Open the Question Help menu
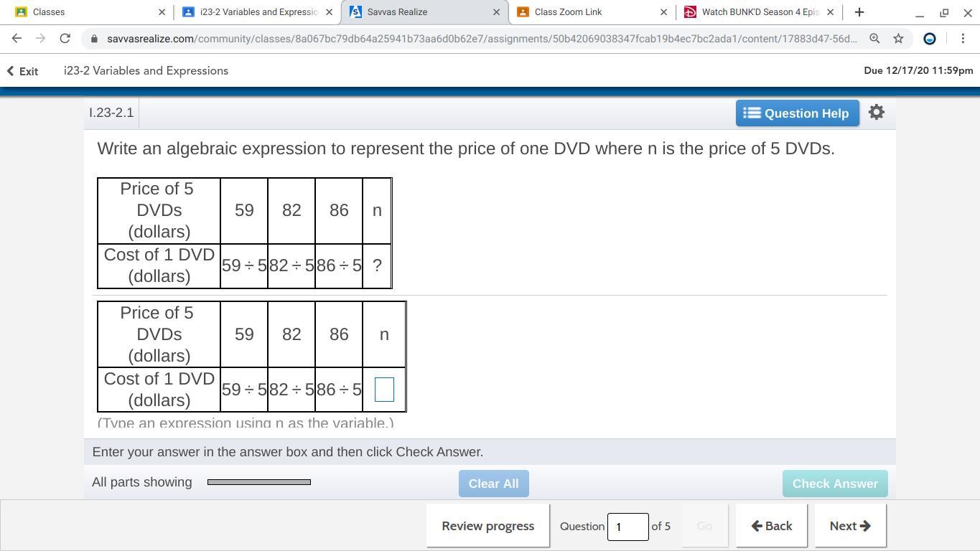Screen dimensions: 980x551 (797, 113)
